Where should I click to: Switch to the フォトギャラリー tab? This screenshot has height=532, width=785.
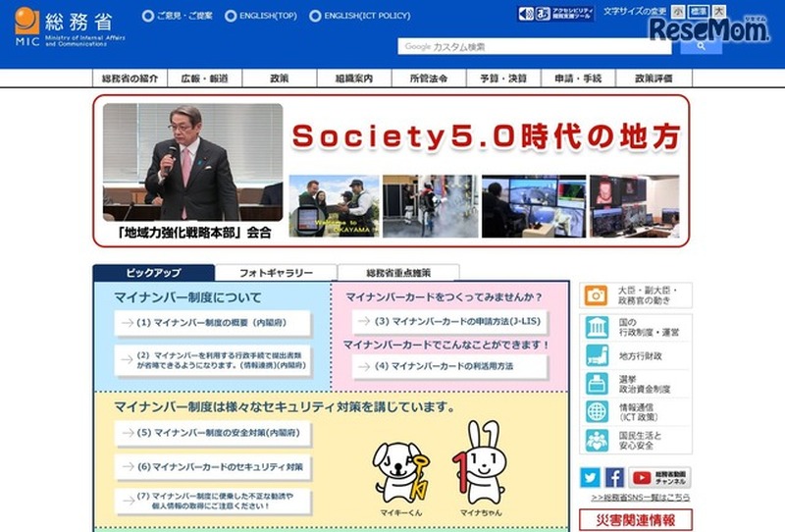[x=276, y=273]
